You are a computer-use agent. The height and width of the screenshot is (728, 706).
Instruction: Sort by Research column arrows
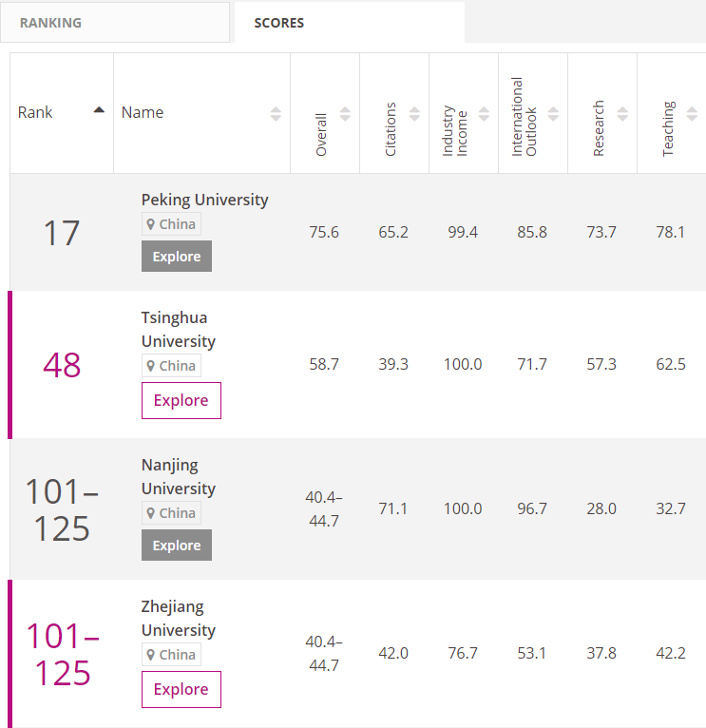coord(622,113)
